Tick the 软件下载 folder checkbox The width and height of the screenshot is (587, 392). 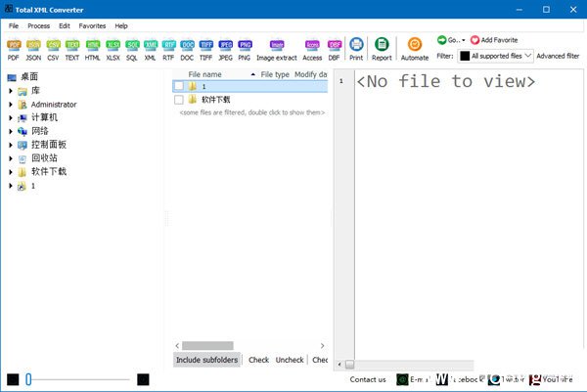(178, 100)
